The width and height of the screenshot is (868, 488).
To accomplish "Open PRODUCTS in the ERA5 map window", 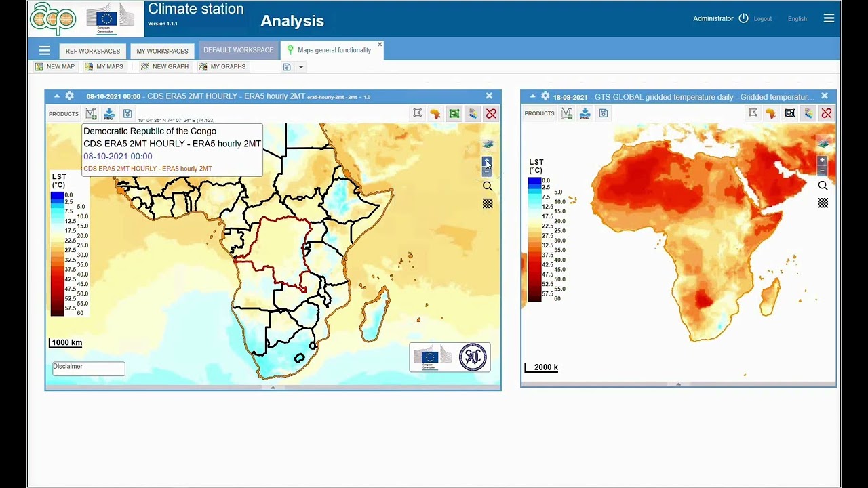I will (x=64, y=114).
